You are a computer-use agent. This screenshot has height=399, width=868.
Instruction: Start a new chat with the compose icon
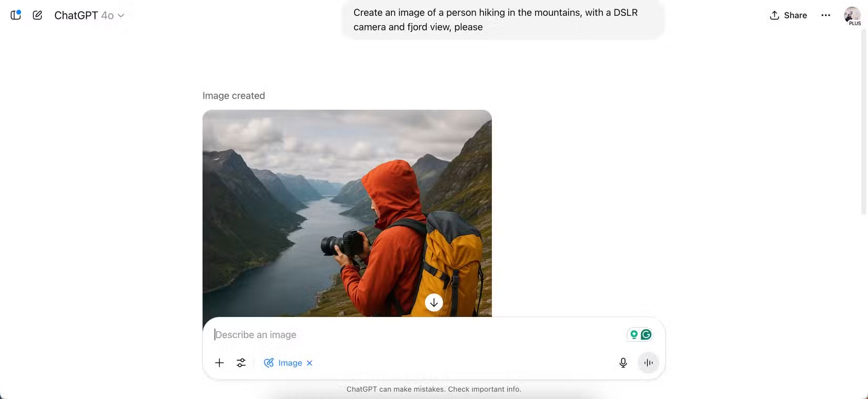click(x=37, y=15)
